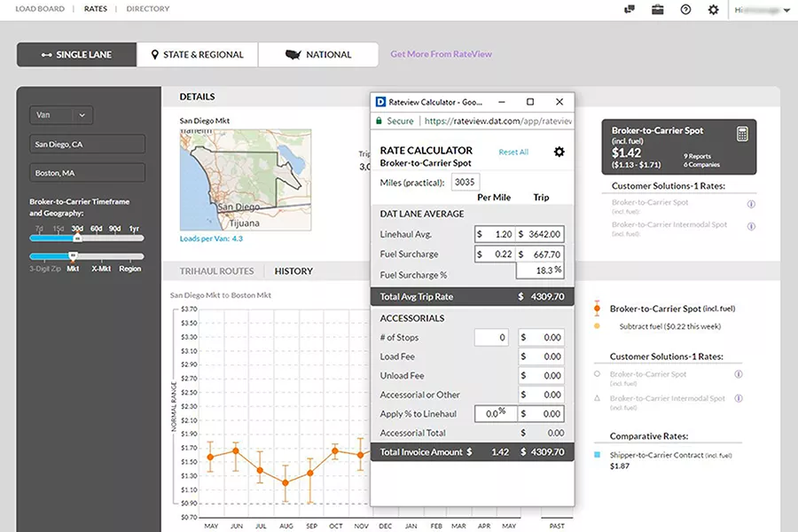Select the History tab
This screenshot has height=532, width=798.
point(293,271)
